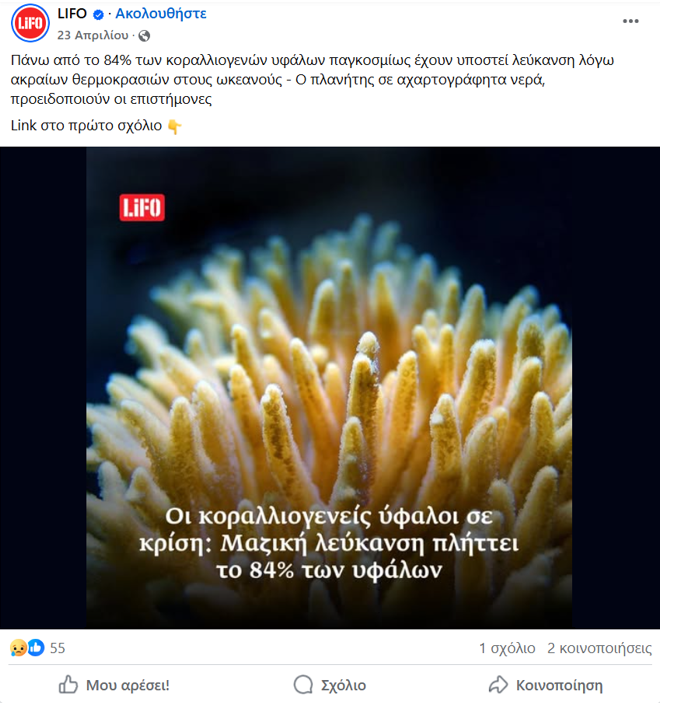Open the 23 Απριλίου post timestamp

pyautogui.click(x=93, y=35)
